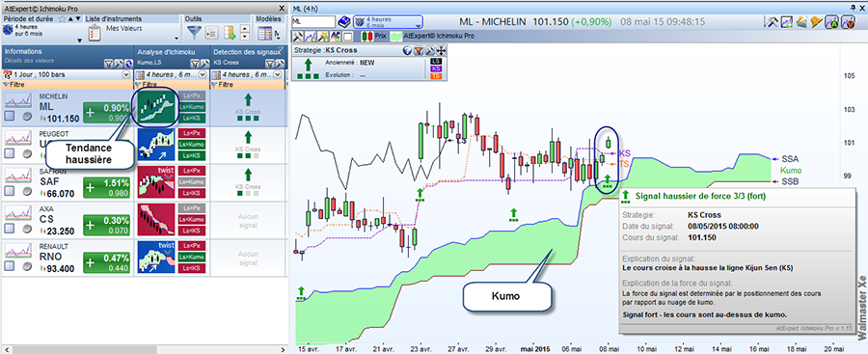Screen dimensions: 868x354
Task: Expand the Mes Valeurs list dropdown arrow
Action: coord(176,39)
